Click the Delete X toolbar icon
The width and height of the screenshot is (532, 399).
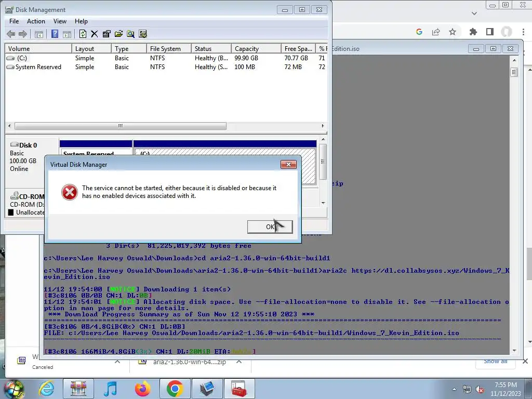[95, 34]
